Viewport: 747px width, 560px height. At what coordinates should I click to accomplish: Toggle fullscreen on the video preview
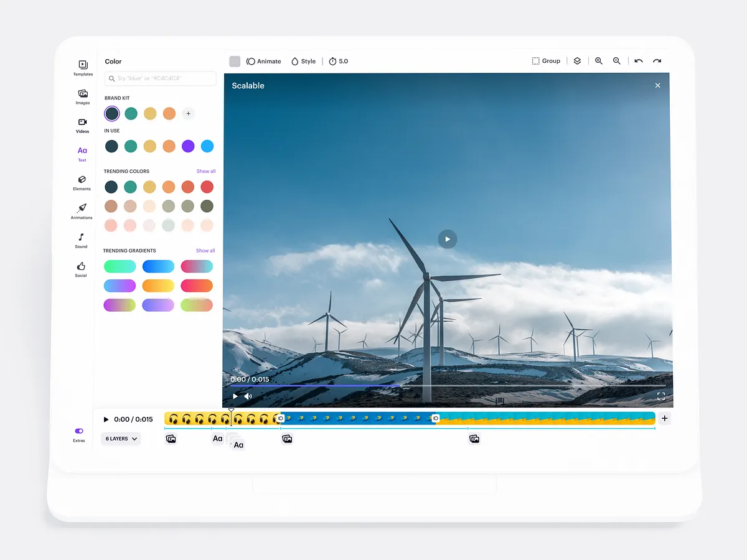coord(661,396)
